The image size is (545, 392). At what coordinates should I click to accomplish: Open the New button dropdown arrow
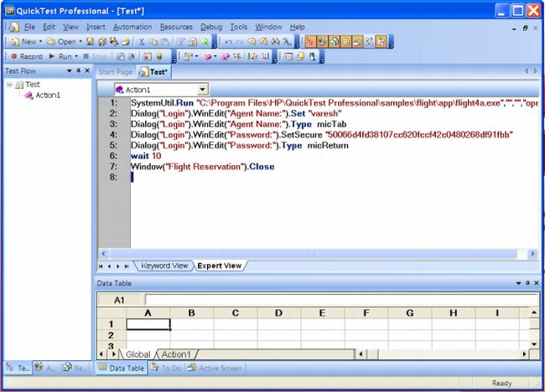pos(41,42)
